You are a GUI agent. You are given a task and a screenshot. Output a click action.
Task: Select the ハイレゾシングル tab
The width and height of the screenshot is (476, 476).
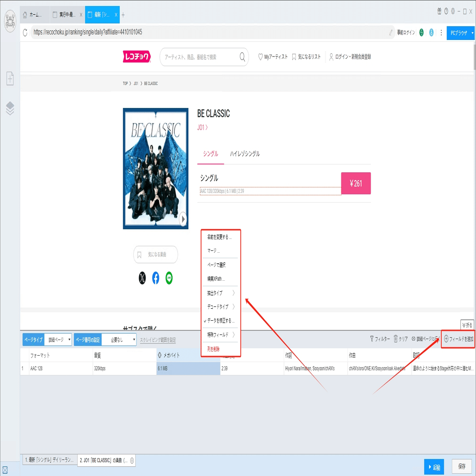[x=244, y=153]
